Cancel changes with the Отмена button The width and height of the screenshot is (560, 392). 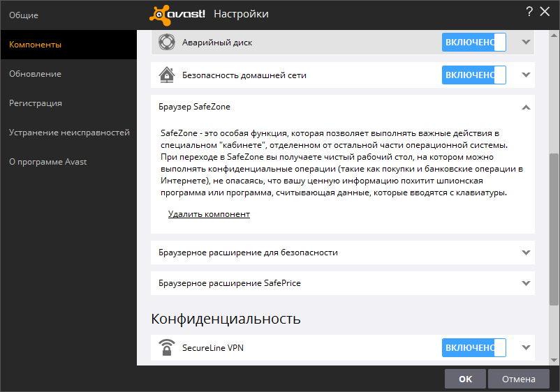pos(519,379)
